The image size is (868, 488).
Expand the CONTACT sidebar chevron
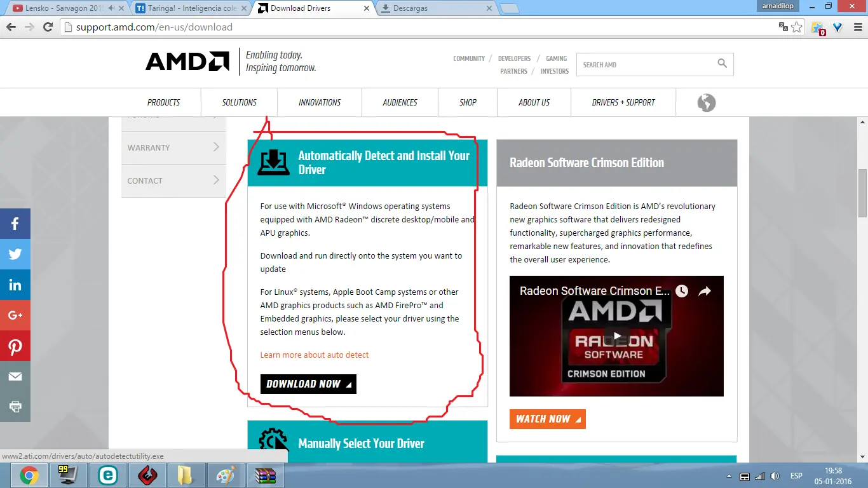point(216,180)
